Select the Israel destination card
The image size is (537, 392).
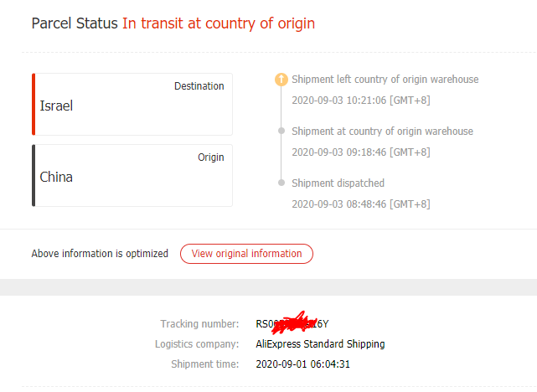pyautogui.click(x=132, y=104)
